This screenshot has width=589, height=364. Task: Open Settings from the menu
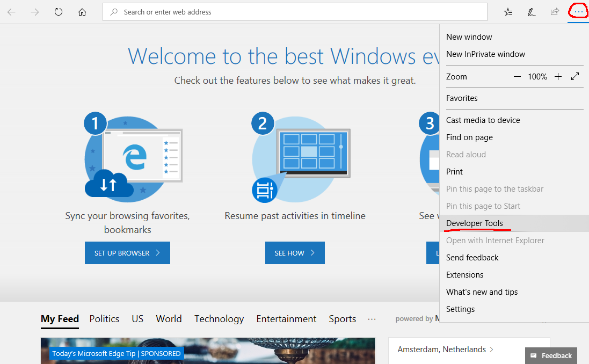pyautogui.click(x=461, y=309)
